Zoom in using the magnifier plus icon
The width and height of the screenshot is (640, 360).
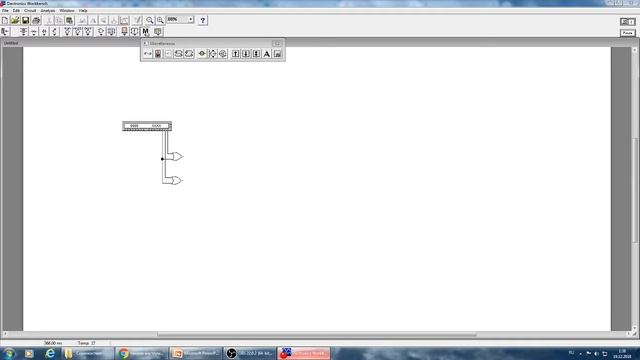[160, 20]
